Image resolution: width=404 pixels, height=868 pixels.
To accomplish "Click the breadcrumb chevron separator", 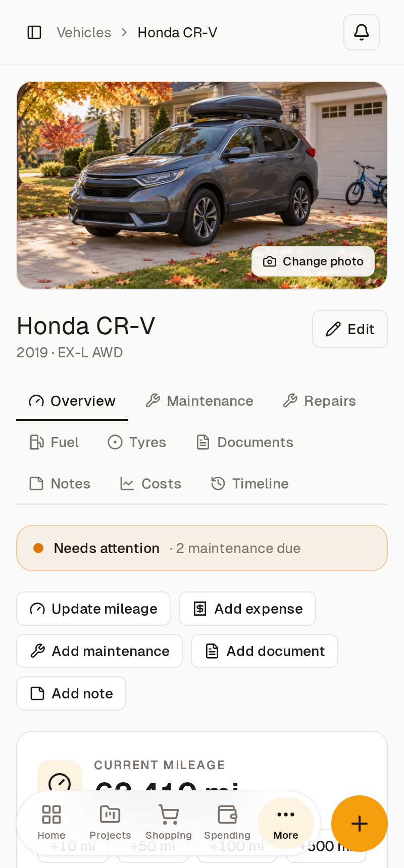I will [x=124, y=32].
